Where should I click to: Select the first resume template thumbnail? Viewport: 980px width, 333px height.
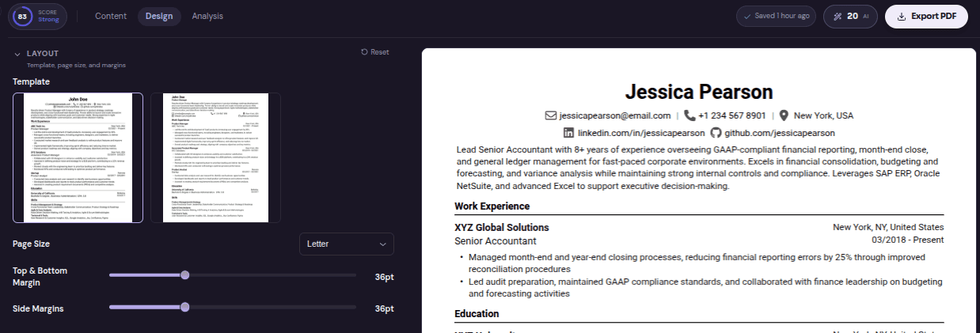coord(78,157)
